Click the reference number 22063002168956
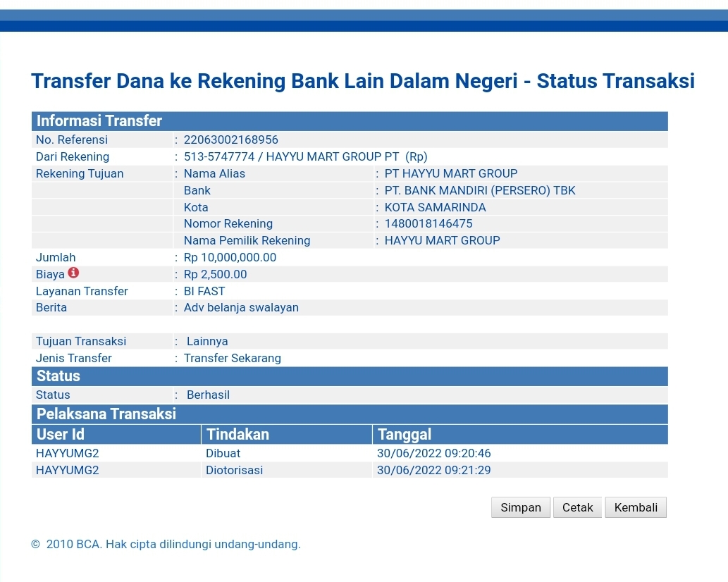The height and width of the screenshot is (582, 728). click(230, 140)
